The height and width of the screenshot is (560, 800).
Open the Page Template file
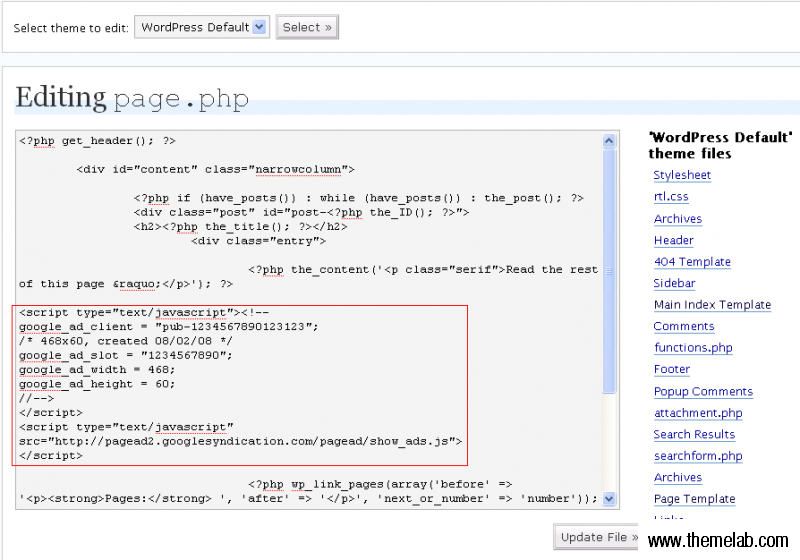(694, 498)
